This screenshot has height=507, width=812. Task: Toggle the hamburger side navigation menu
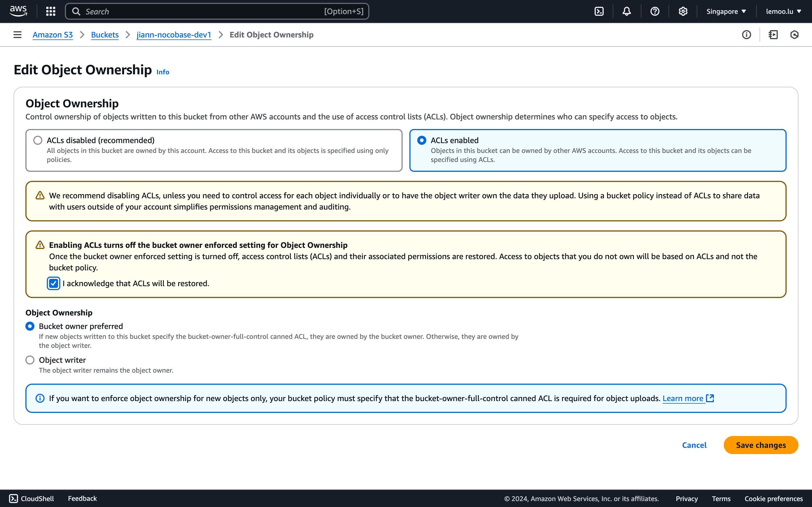[17, 35]
